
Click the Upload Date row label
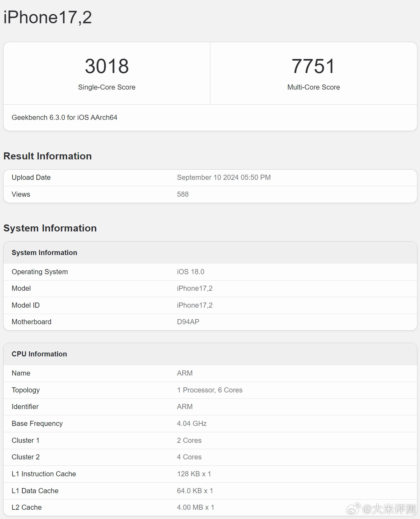(31, 178)
